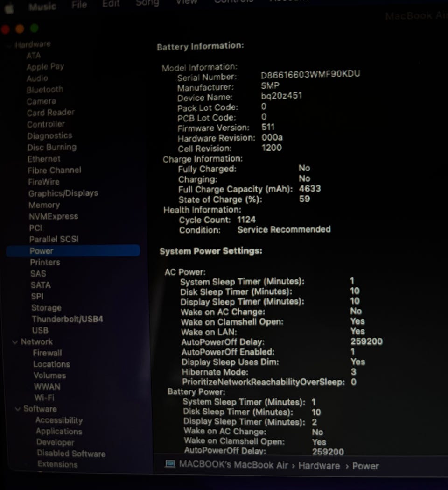448x490 pixels.
Task: Select Wi-Fi under Network
Action: point(44,398)
